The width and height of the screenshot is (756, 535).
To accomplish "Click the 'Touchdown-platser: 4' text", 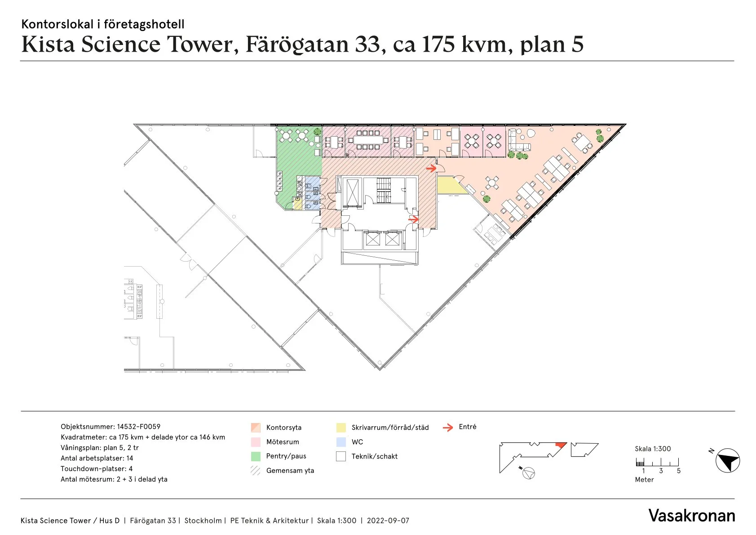I will point(97,468).
